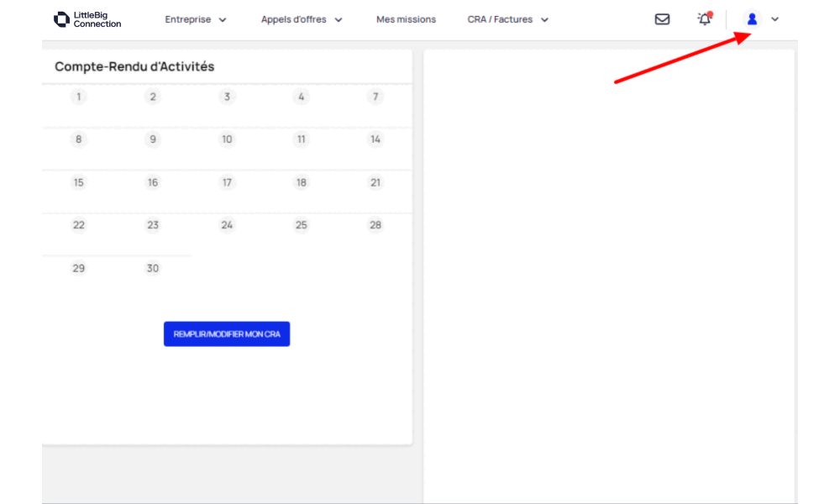The height and width of the screenshot is (504, 840).
Task: Select day 3 in the CRA calendar
Action: (x=227, y=97)
